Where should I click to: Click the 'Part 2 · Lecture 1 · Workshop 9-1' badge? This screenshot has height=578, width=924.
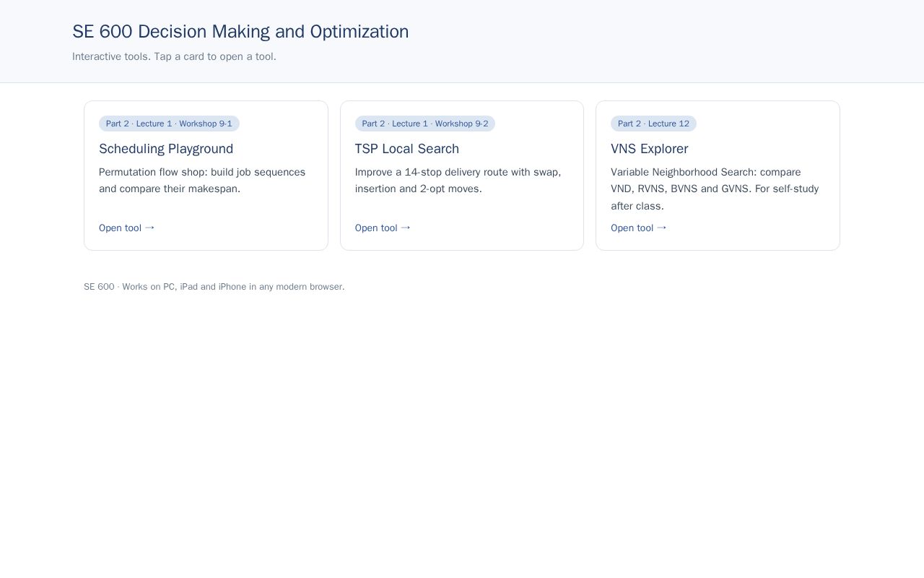click(x=169, y=124)
